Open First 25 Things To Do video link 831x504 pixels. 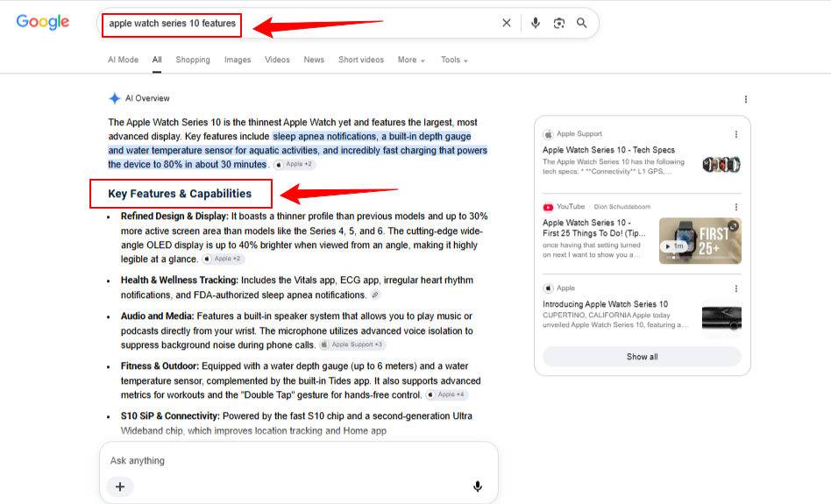(x=594, y=228)
